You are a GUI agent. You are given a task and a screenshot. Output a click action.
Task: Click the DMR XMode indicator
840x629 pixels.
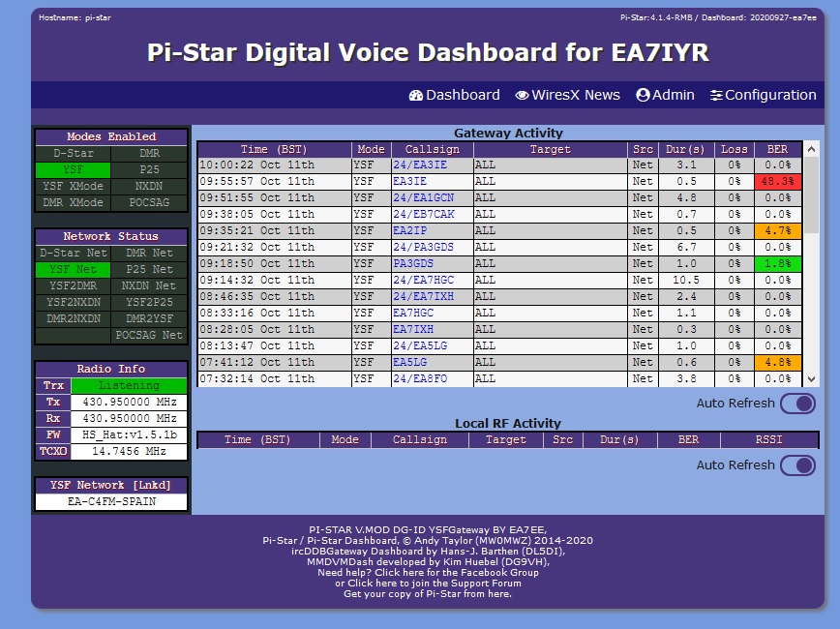tap(73, 202)
